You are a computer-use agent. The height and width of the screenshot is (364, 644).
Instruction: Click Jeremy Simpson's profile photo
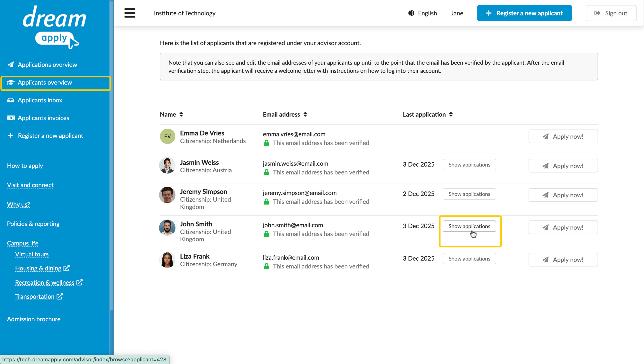coord(167,195)
